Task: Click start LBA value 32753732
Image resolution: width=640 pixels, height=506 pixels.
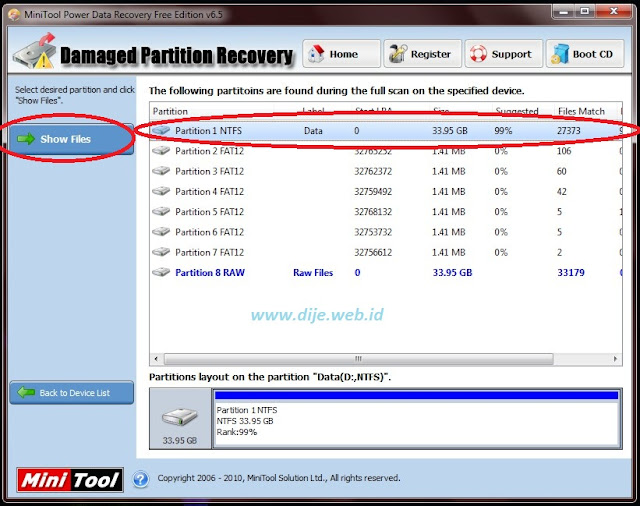Action: 373,232
